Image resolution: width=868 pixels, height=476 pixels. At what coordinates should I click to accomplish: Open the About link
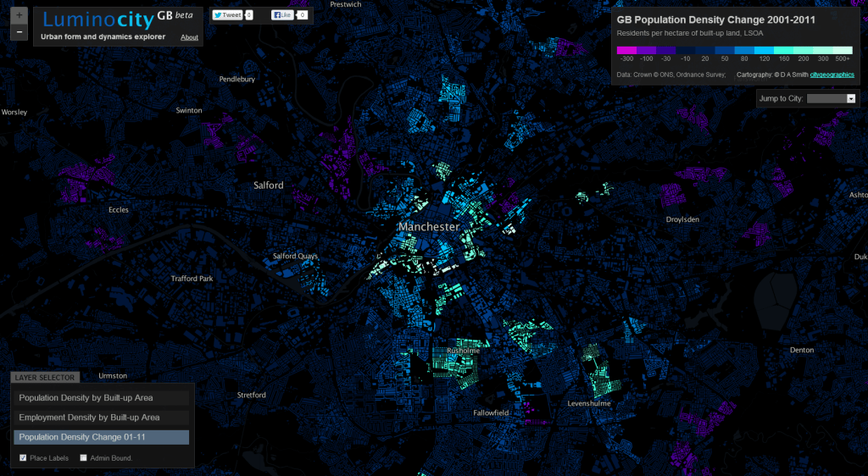click(189, 37)
